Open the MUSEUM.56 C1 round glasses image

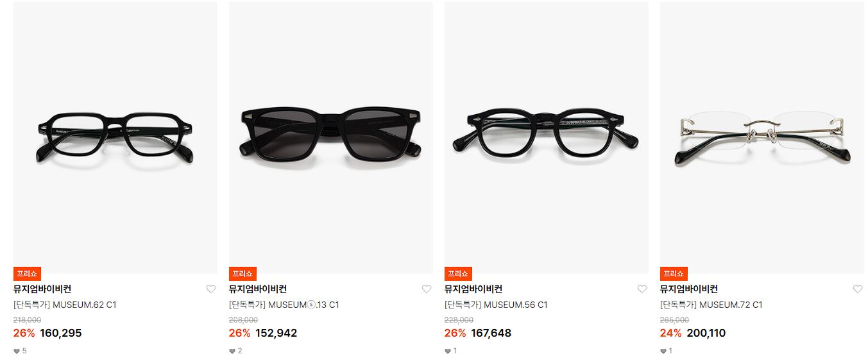[547, 138]
